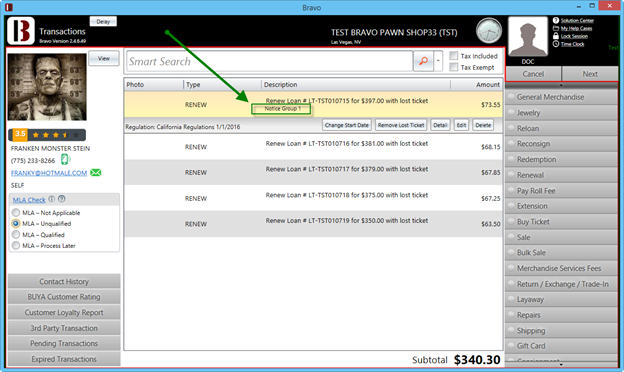This screenshot has height=372, width=624.
Task: Expand transaction list downward with bottom arrow
Action: [x=561, y=364]
